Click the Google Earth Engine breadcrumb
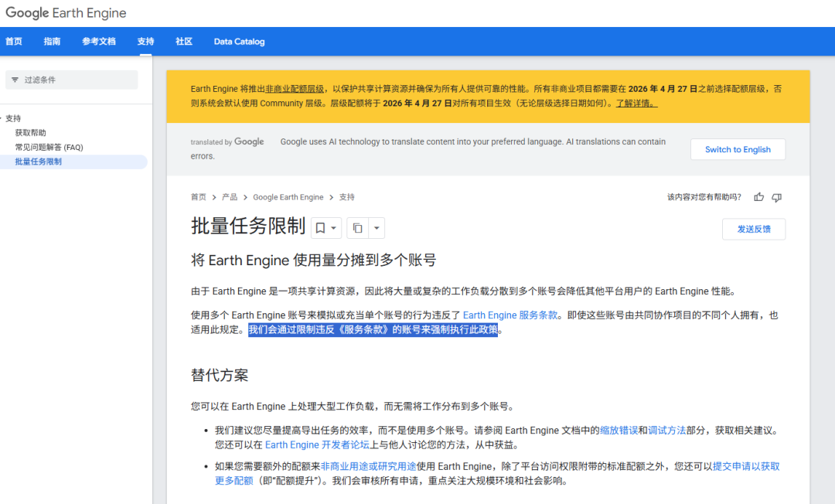This screenshot has height=504, width=835. point(288,197)
